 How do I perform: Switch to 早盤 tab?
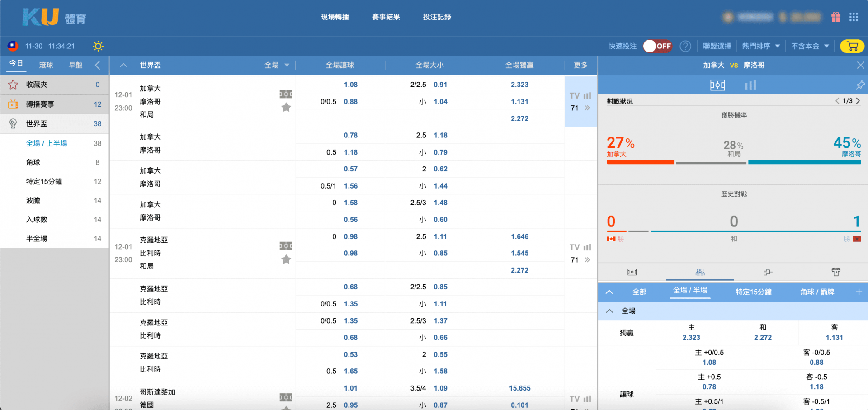pyautogui.click(x=75, y=66)
